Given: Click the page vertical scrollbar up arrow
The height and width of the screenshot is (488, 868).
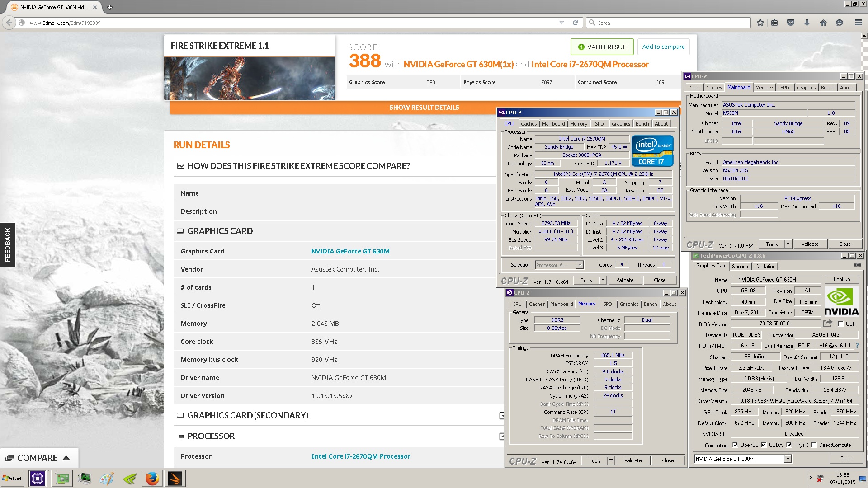Looking at the screenshot, I should [x=864, y=35].
